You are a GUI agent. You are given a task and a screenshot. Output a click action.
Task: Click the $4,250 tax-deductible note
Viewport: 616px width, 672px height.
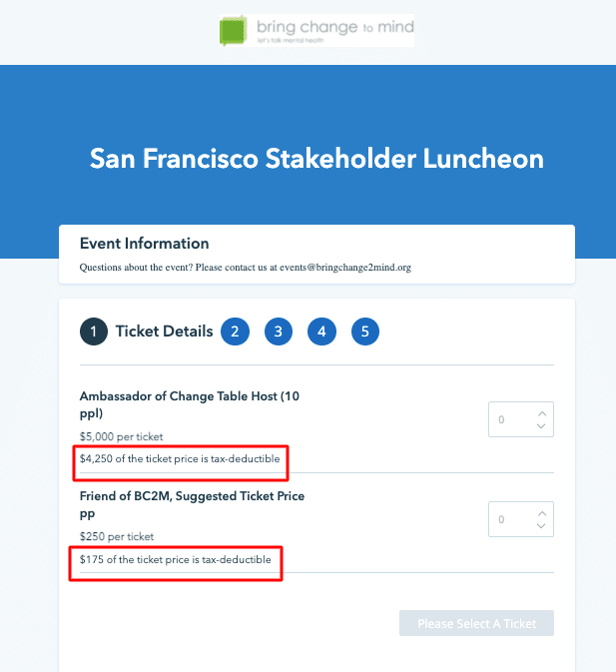click(180, 459)
